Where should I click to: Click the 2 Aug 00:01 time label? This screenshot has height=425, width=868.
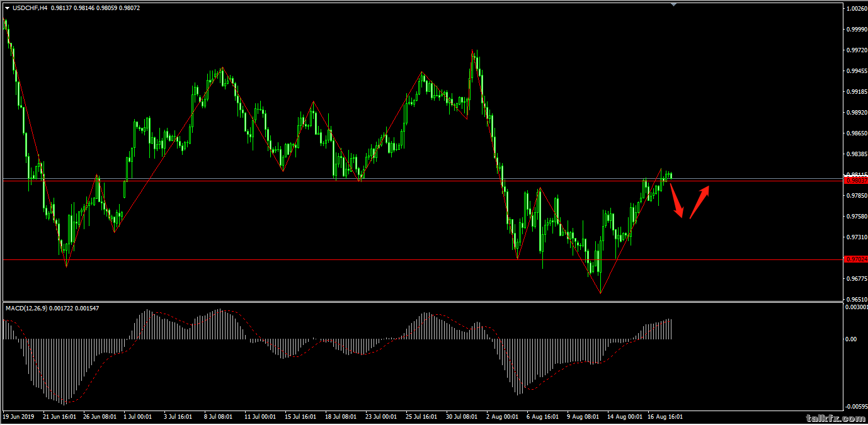coord(503,417)
